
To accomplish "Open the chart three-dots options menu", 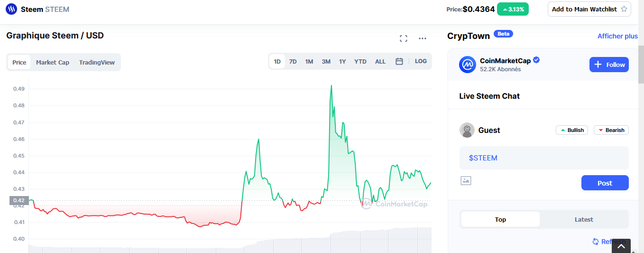I will click(423, 38).
